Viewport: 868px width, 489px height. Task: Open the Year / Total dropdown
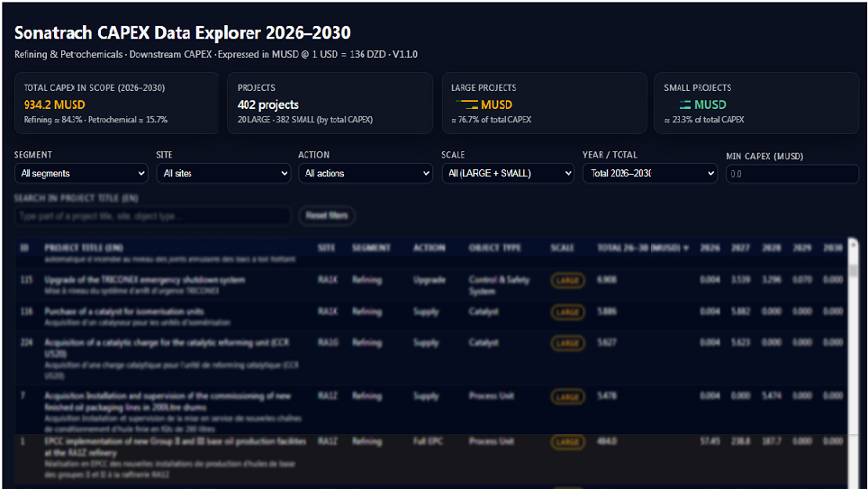coord(650,173)
